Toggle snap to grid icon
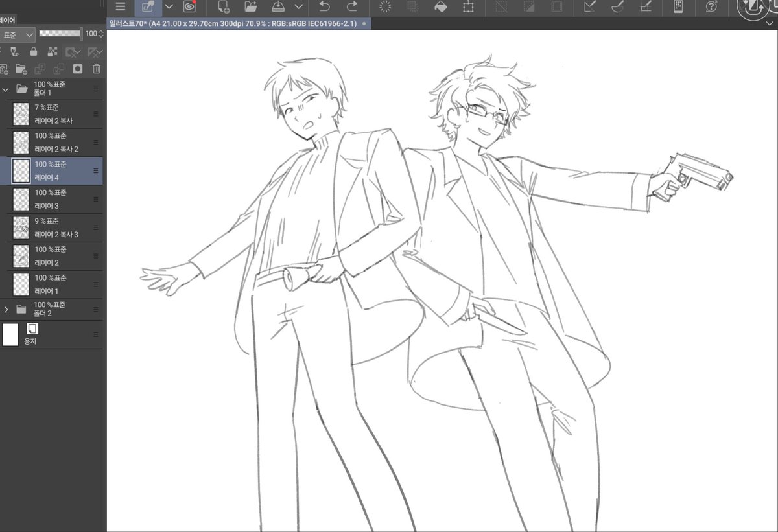Viewport: 778px width, 532px height. (x=645, y=7)
